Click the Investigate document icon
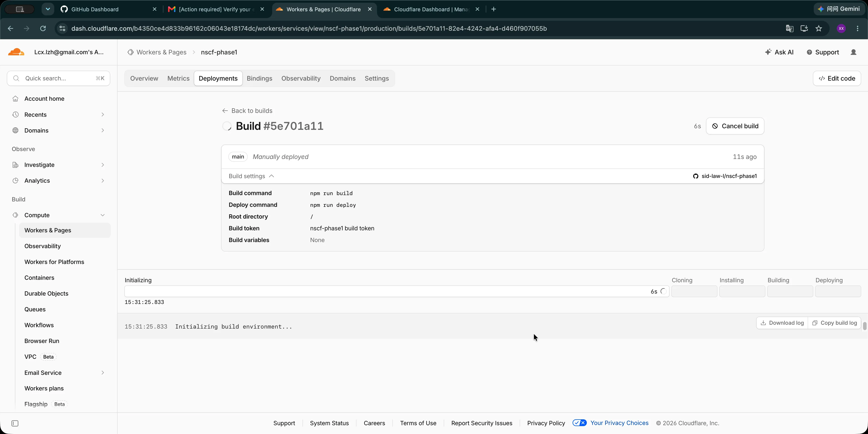Viewport: 868px width, 434px height. [x=15, y=165]
